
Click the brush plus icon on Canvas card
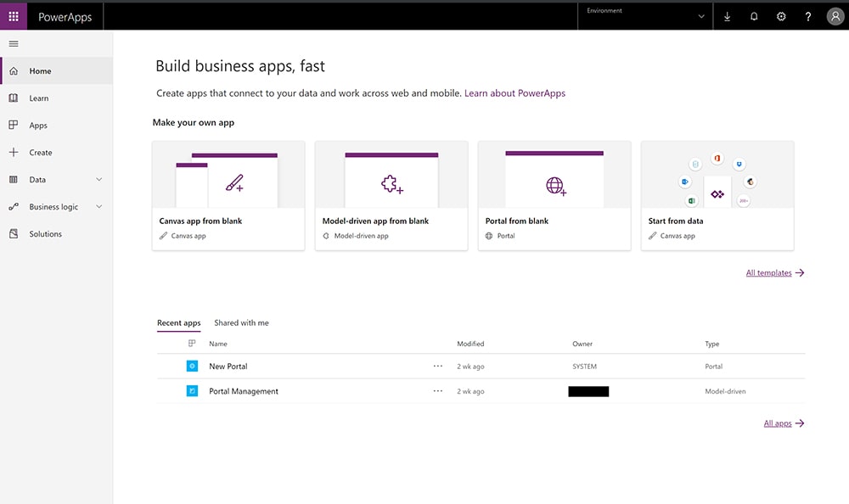(234, 183)
